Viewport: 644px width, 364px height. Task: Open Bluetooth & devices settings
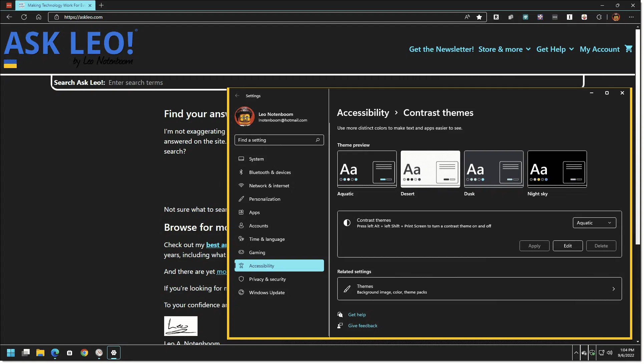tap(279, 172)
